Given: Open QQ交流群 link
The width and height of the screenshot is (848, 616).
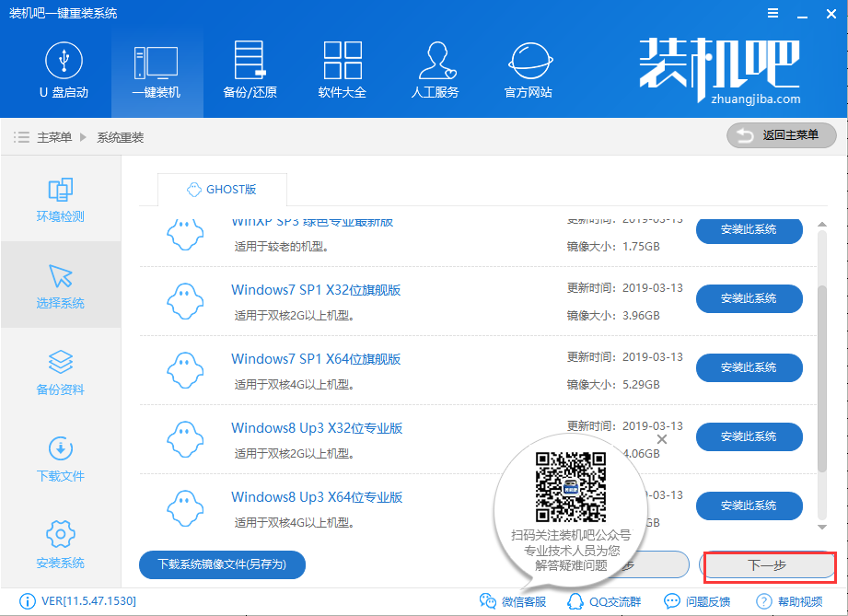Looking at the screenshot, I should 604,601.
